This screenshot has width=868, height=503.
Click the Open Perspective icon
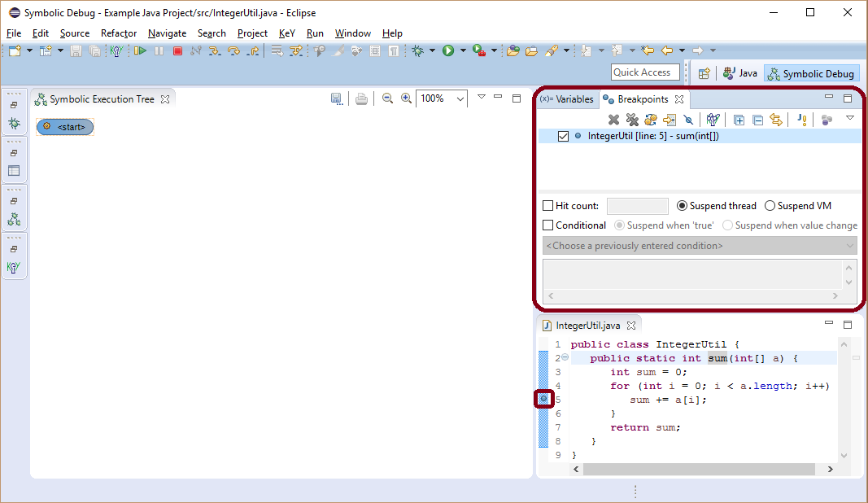point(704,73)
